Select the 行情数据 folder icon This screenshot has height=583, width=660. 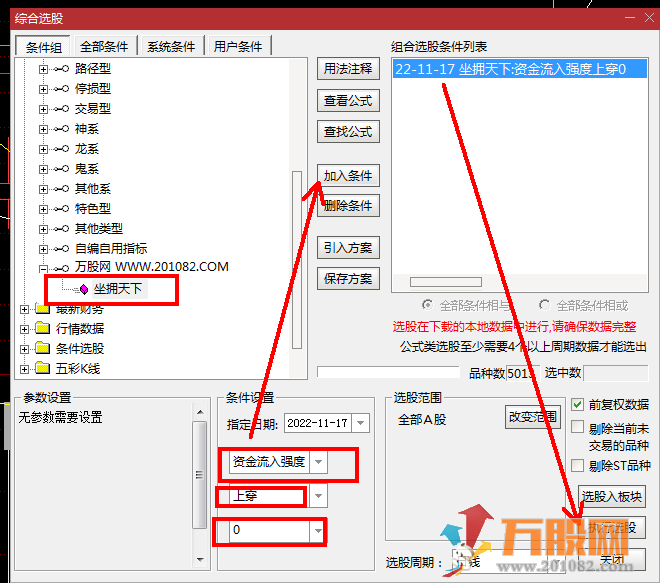tap(43, 328)
